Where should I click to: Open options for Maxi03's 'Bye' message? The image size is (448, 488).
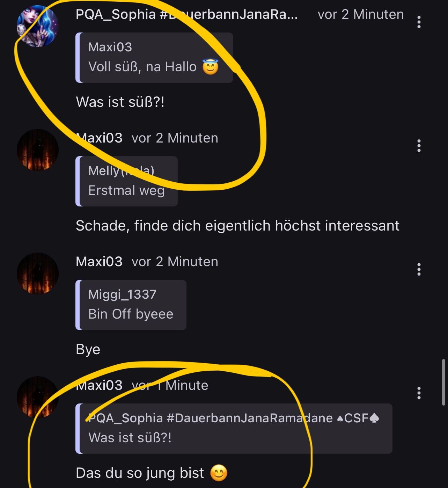[x=419, y=269]
